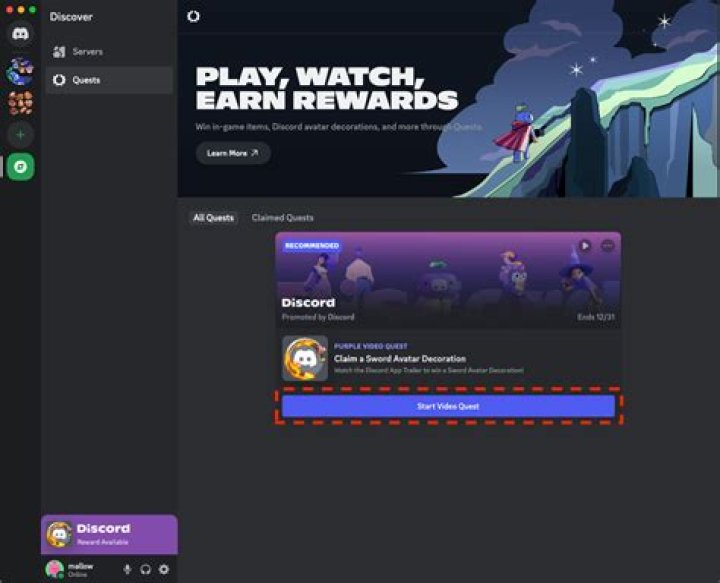
Task: Open the quest card more options menu
Action: (x=608, y=246)
